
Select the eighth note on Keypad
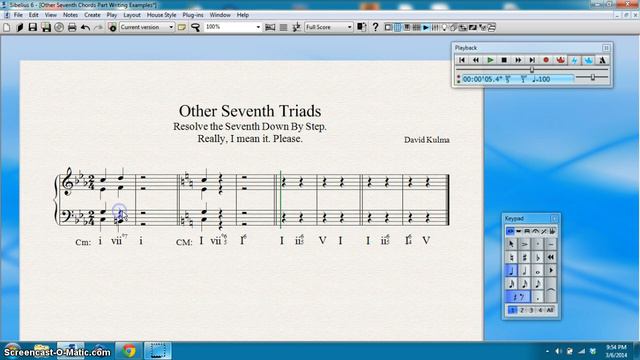(x=538, y=283)
